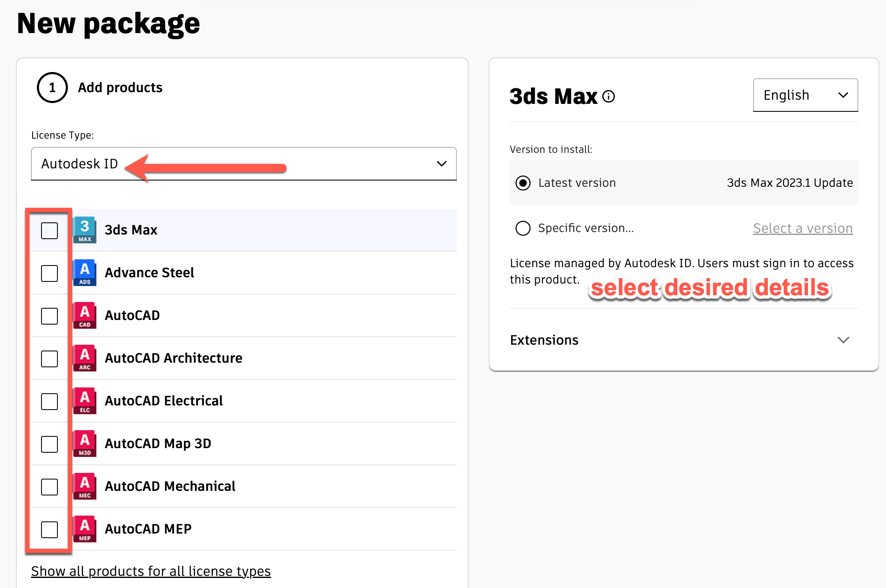Click the Advance Steel product name

[150, 273]
